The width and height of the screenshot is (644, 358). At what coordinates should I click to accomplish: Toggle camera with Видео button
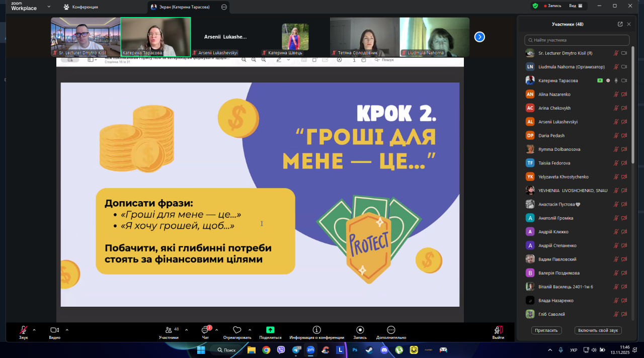coord(54,330)
